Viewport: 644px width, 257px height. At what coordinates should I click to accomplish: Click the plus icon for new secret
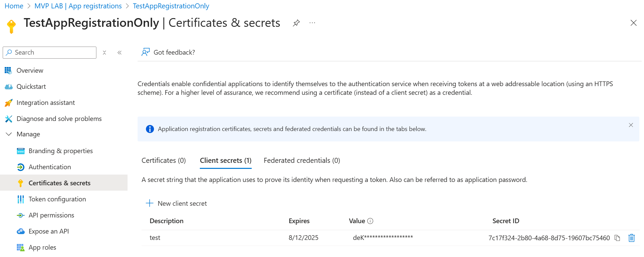[150, 203]
